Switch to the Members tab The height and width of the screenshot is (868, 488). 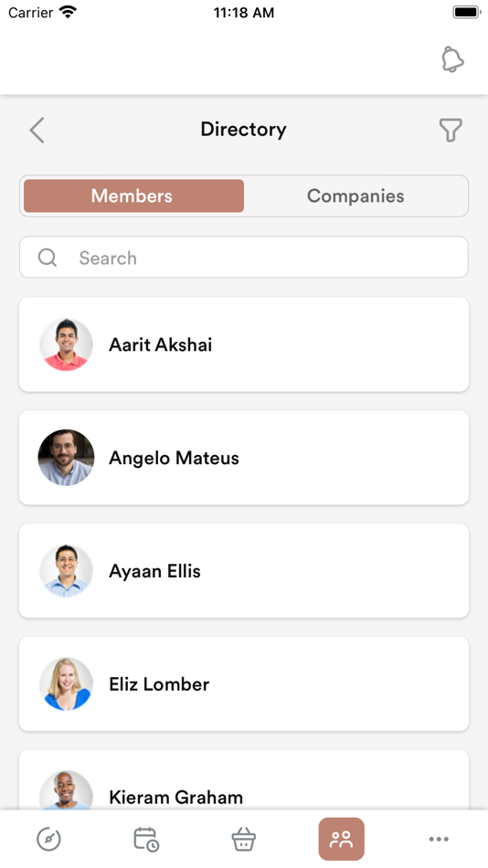[133, 196]
